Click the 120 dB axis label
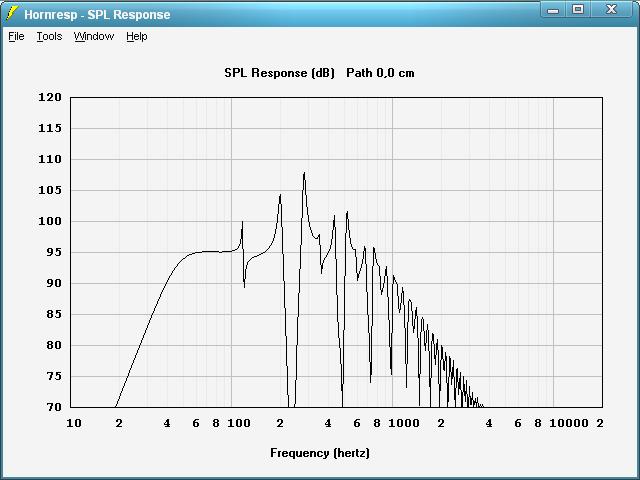The image size is (640, 480). (x=50, y=97)
